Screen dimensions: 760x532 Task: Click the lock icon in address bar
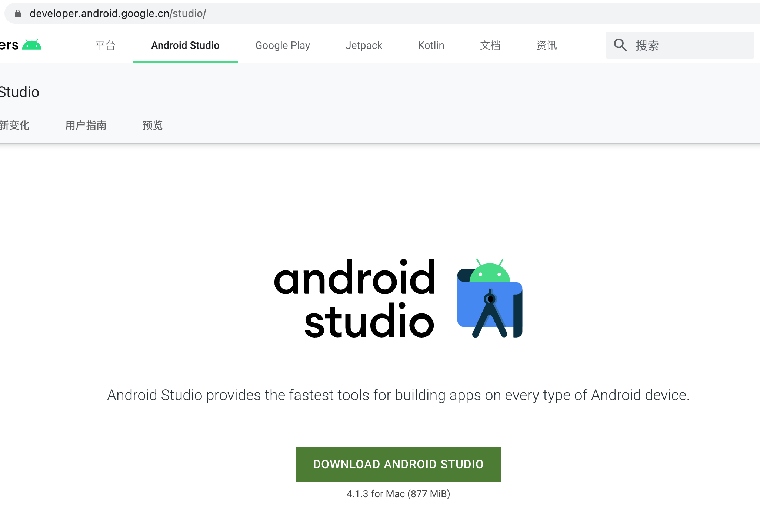point(18,14)
